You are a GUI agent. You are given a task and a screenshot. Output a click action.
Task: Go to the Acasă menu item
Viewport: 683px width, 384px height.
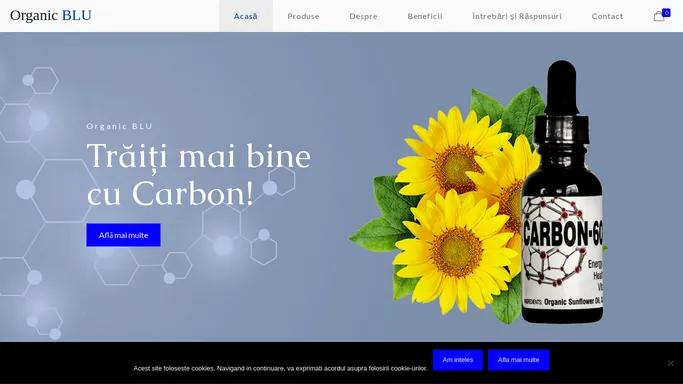pos(246,16)
